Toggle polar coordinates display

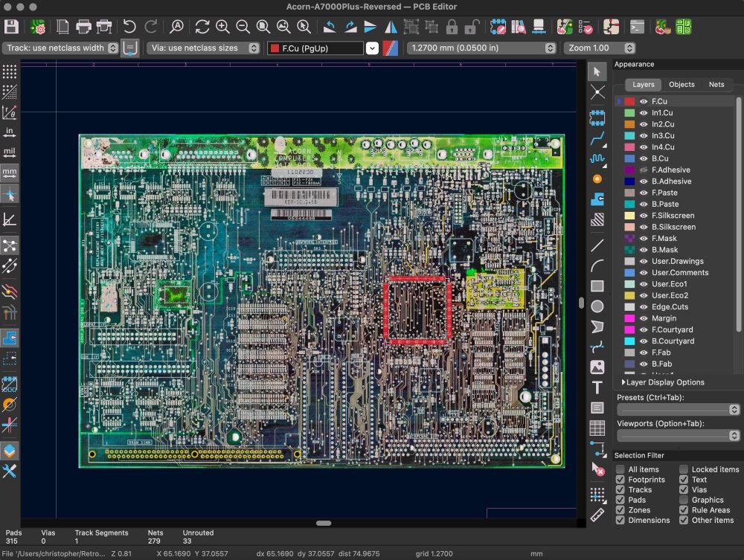pyautogui.click(x=10, y=112)
